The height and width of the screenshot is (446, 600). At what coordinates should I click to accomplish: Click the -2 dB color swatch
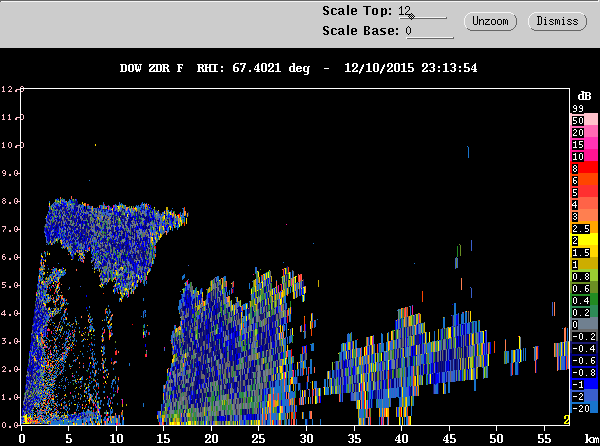pos(584,396)
